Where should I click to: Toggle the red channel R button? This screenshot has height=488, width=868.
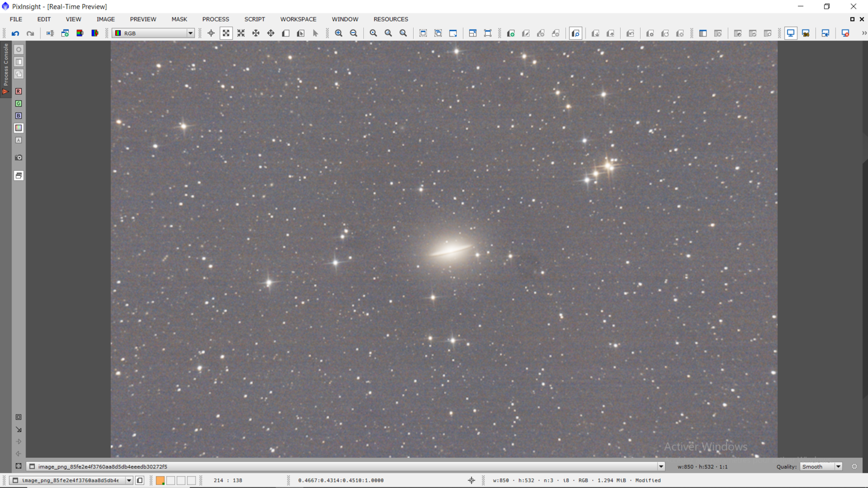19,91
